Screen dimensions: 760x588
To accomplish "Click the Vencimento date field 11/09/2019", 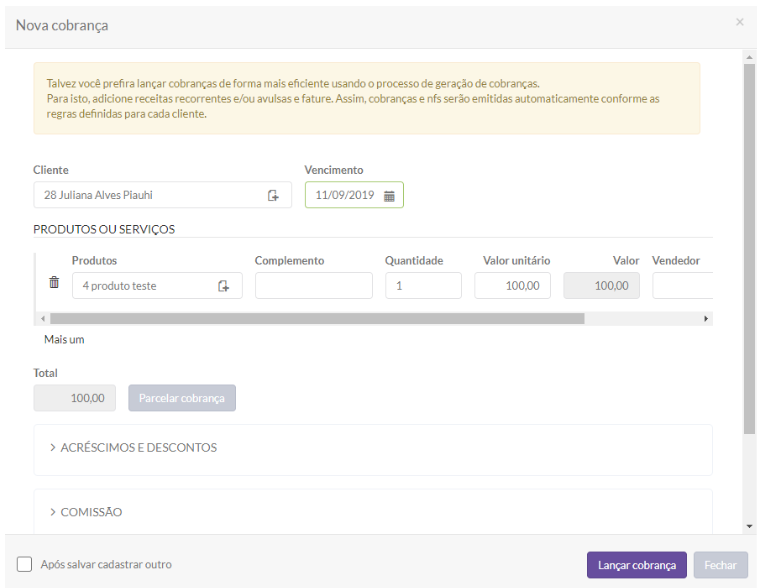I will click(x=354, y=195).
